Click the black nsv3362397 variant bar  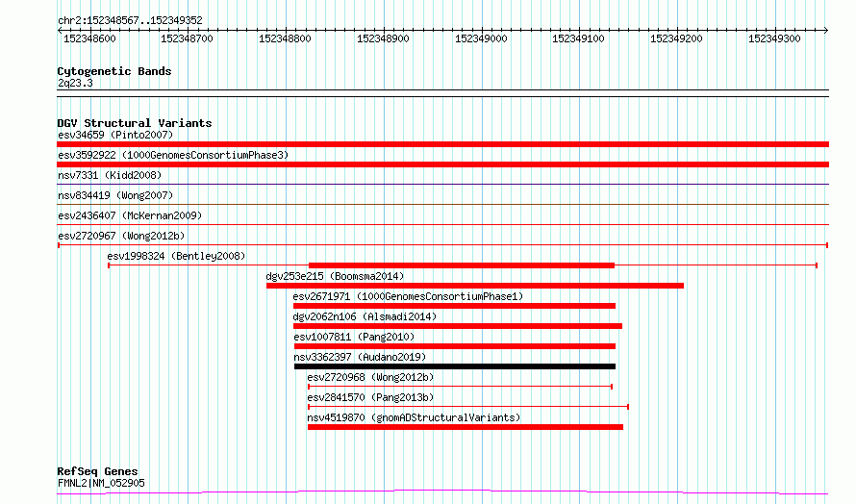(x=455, y=366)
